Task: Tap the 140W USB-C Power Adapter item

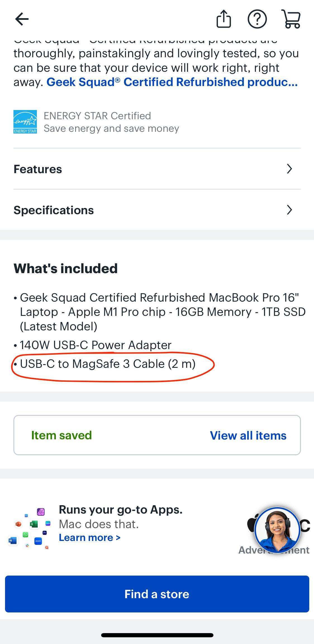Action: 96,345
